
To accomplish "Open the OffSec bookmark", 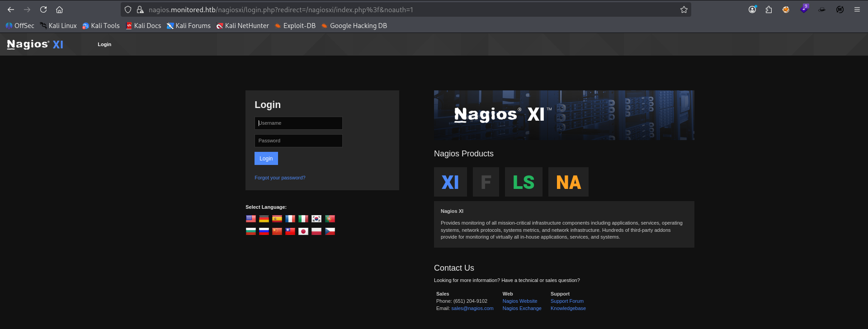I will coord(20,26).
